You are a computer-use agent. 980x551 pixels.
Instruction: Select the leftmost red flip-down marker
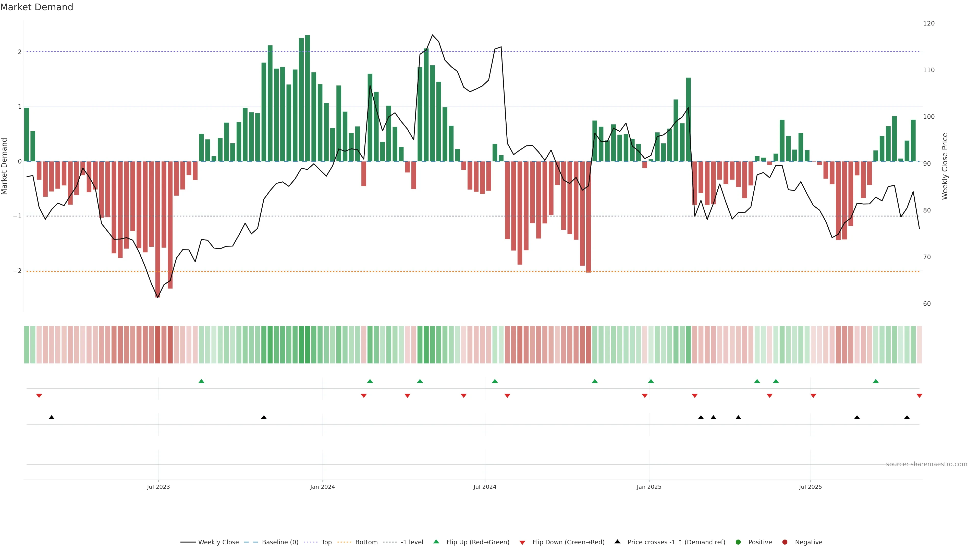click(39, 396)
